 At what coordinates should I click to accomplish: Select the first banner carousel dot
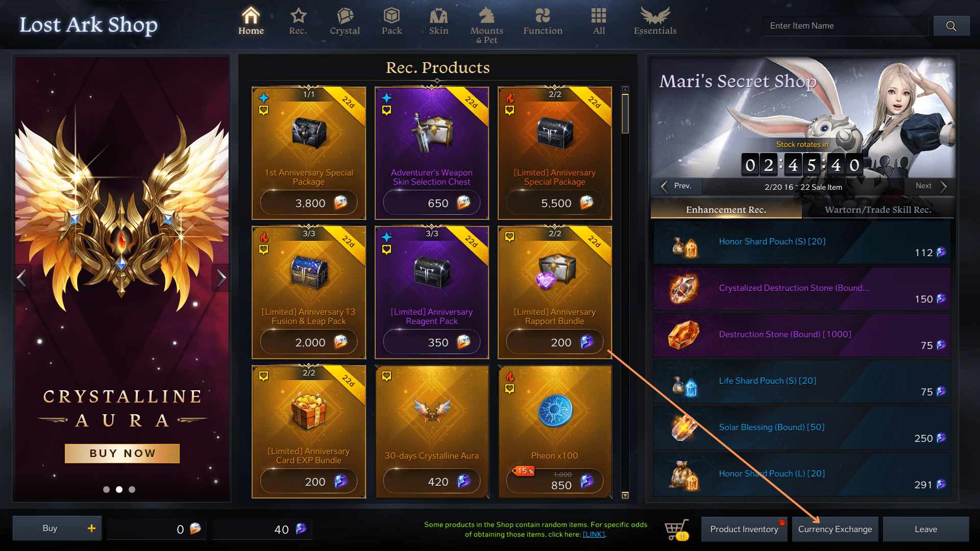(106, 489)
